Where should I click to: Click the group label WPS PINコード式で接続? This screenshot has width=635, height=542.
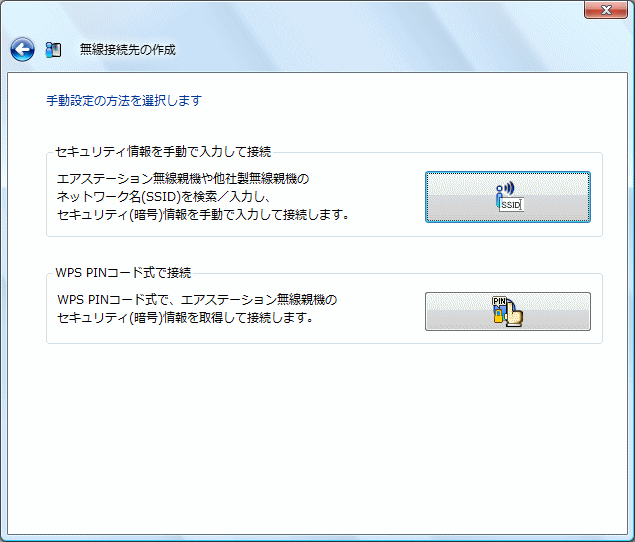coord(123,272)
